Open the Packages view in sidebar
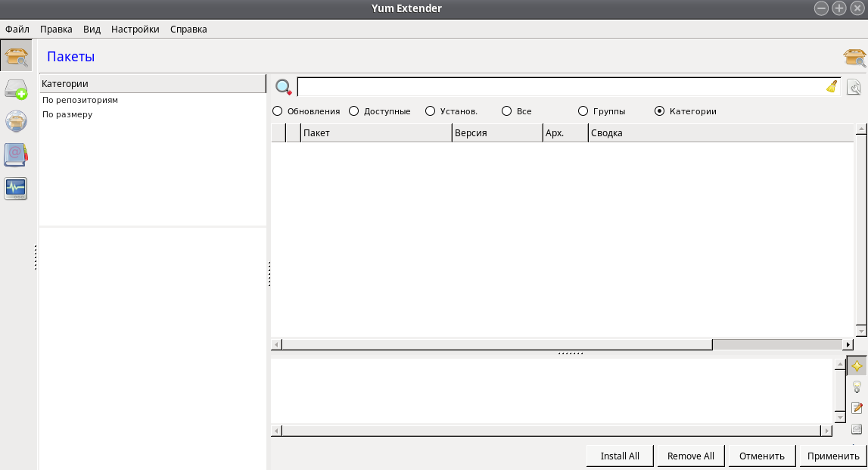This screenshot has height=470, width=868. coord(16,56)
